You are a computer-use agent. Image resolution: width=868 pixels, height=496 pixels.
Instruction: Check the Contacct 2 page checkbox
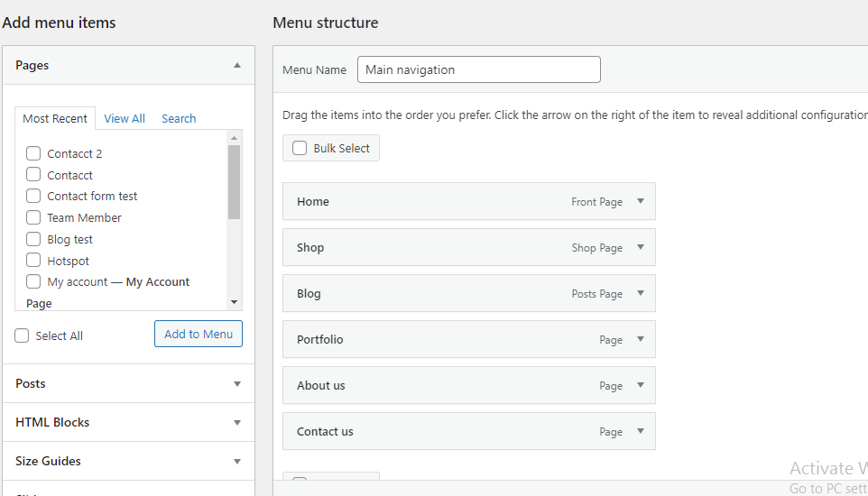pos(33,153)
